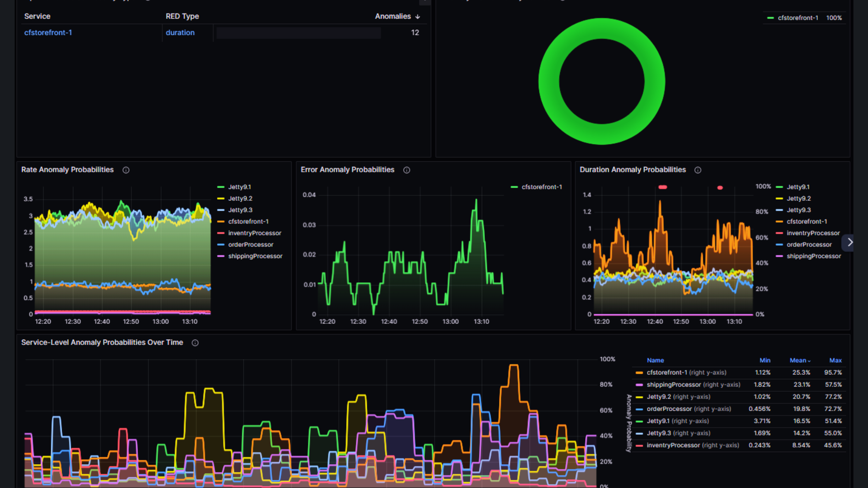Sort table by Service column header
Image resolution: width=868 pixels, height=488 pixels.
pos(37,16)
